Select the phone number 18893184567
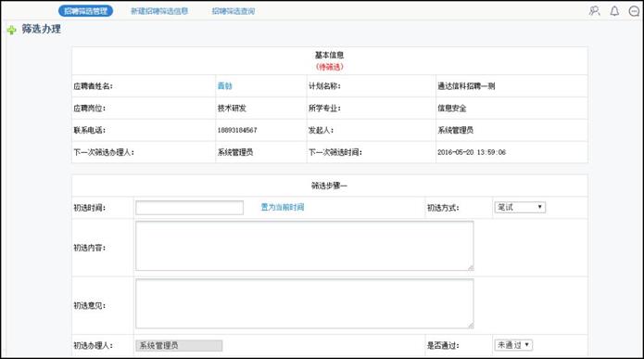This screenshot has width=644, height=359. [x=237, y=131]
